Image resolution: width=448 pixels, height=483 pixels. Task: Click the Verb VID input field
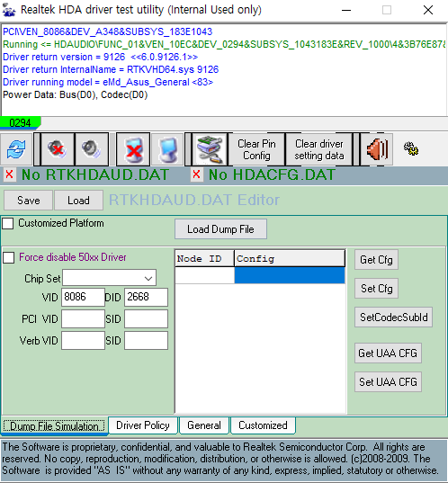point(83,340)
